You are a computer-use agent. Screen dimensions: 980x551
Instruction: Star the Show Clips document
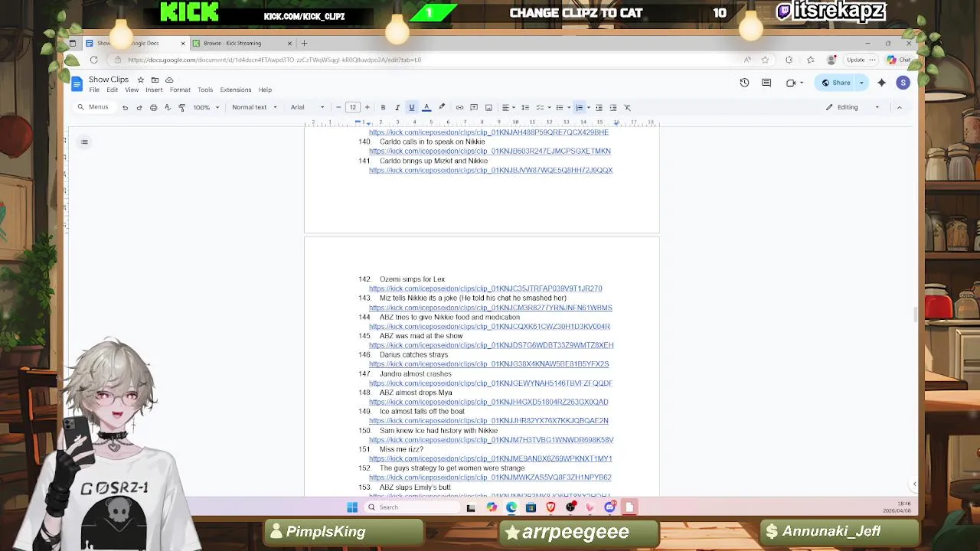pos(140,80)
